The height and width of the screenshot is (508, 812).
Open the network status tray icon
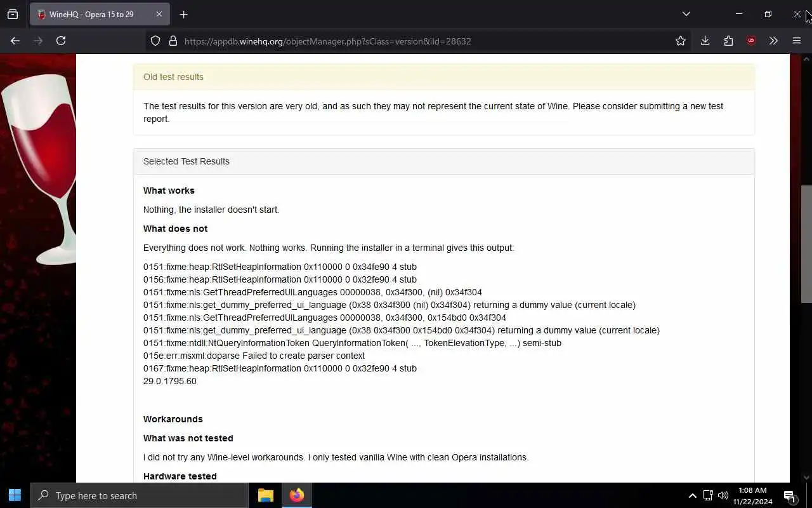coord(708,495)
